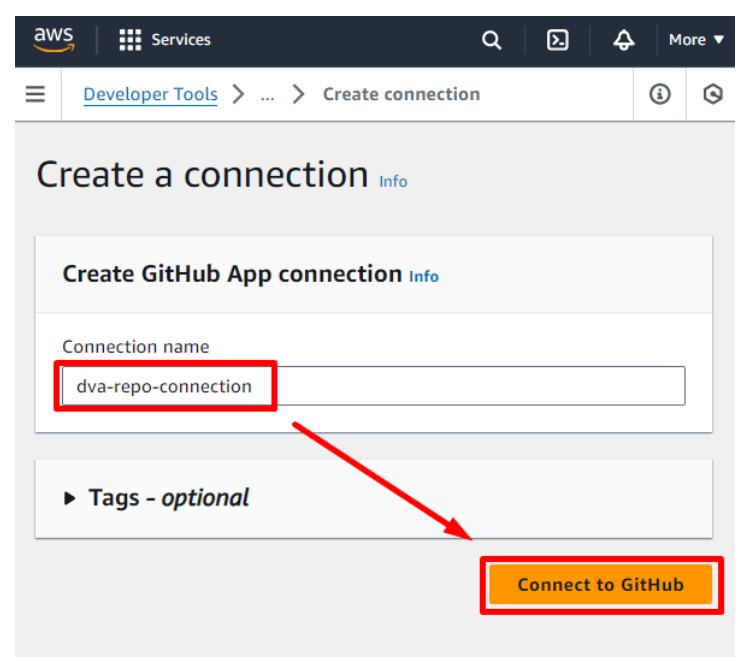The height and width of the screenshot is (671, 741).
Task: Open Info link beside Create a connection
Action: point(393,181)
